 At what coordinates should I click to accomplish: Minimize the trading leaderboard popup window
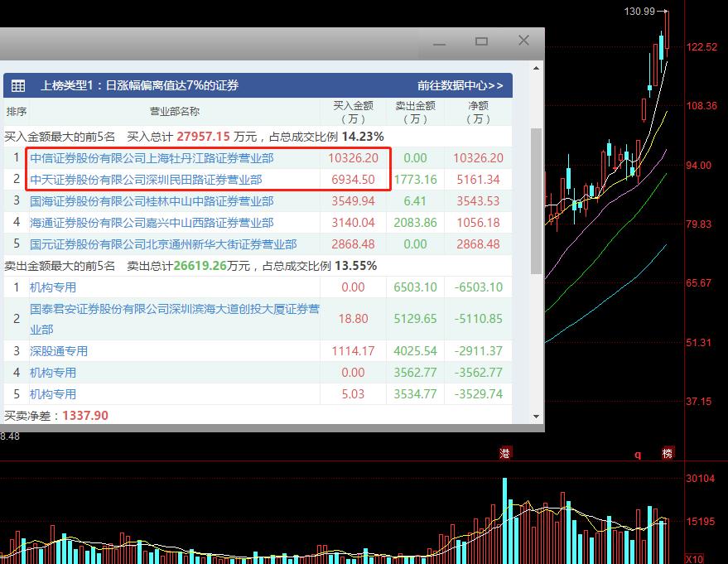[439, 43]
